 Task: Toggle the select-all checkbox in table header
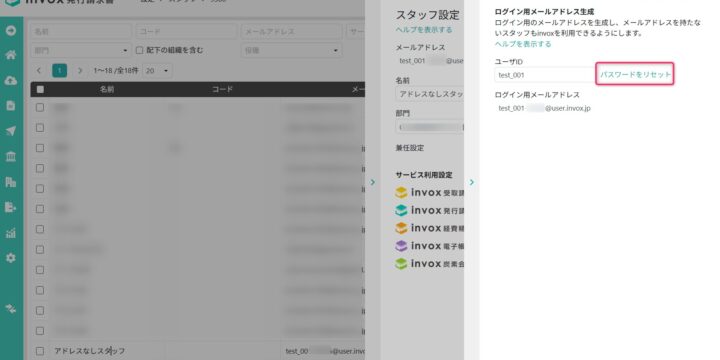tap(40, 90)
